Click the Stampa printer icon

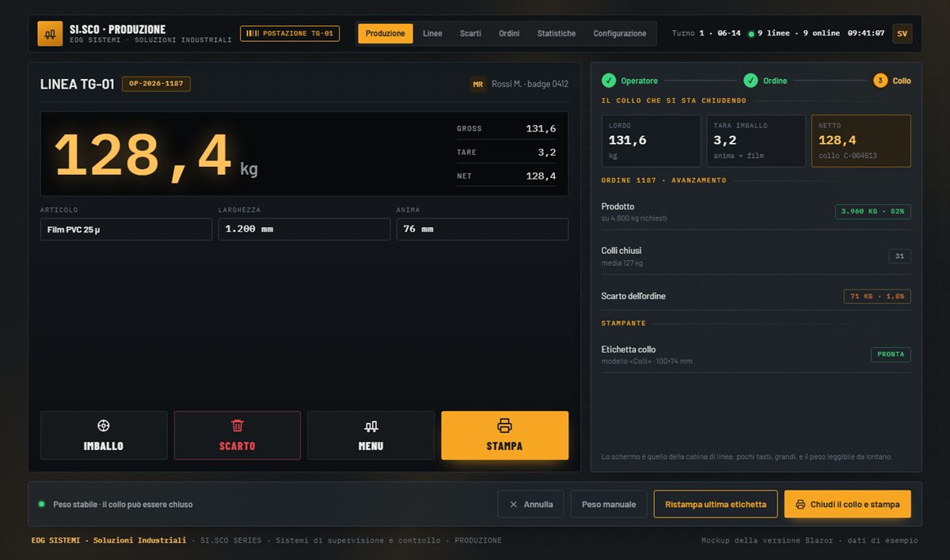click(x=504, y=426)
